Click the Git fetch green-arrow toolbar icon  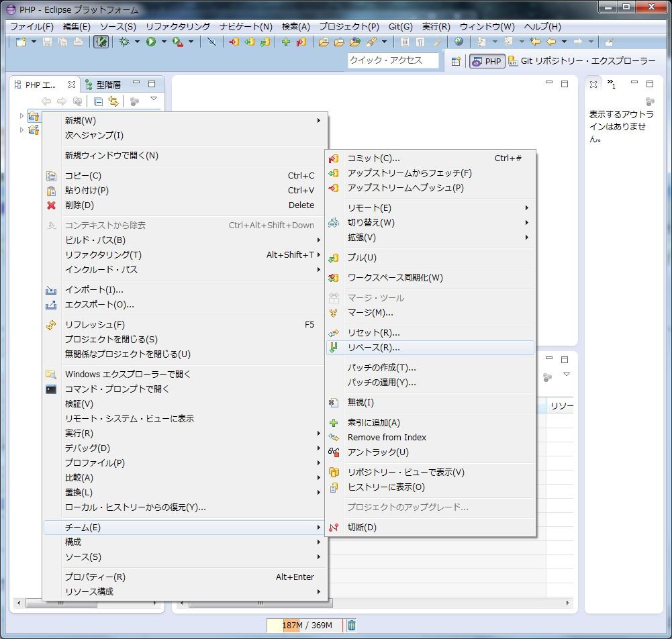(250, 42)
